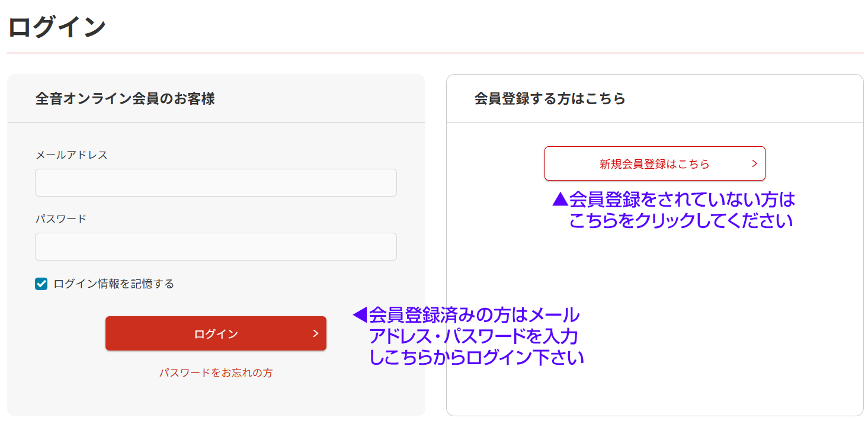
Task: Click the blue 会員登録をされていない方は text
Action: [682, 200]
